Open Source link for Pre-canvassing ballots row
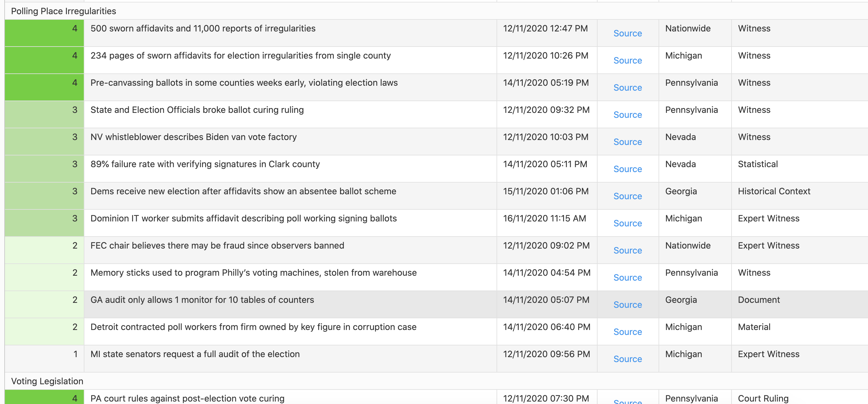The height and width of the screenshot is (404, 868). pyautogui.click(x=627, y=88)
